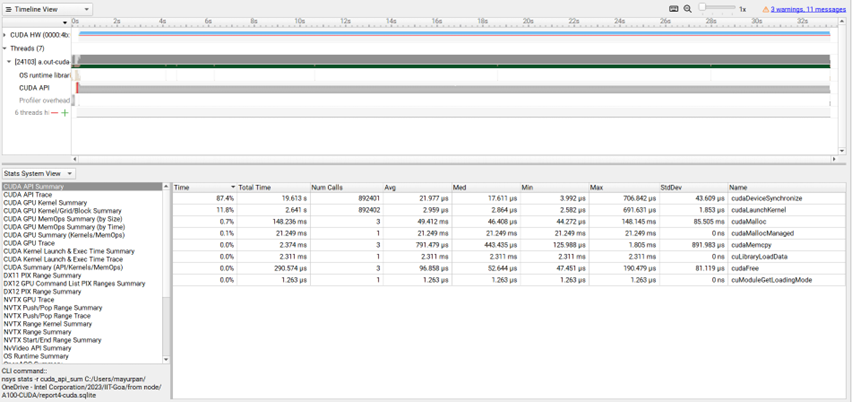Click the red minus icon for hidden threads
Image resolution: width=852 pixels, height=402 pixels.
55,113
